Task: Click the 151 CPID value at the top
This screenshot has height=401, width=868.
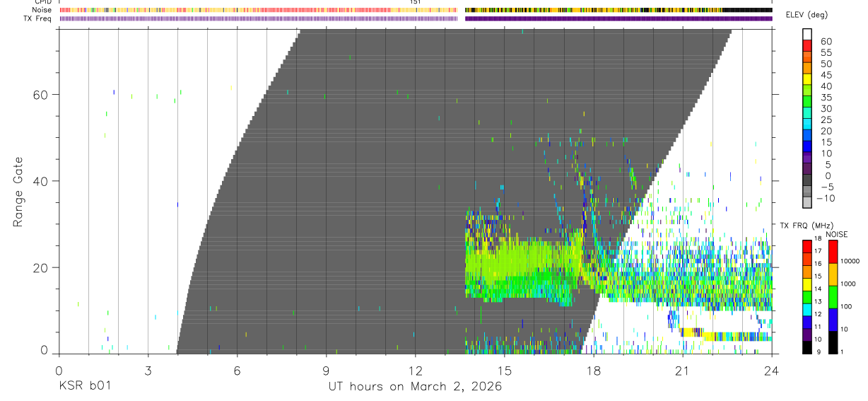Action: (x=416, y=2)
